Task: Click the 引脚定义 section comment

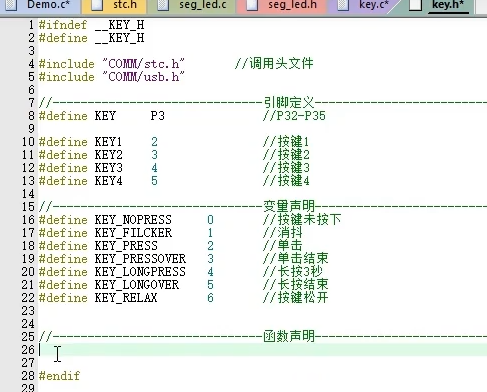Action: pyautogui.click(x=289, y=102)
